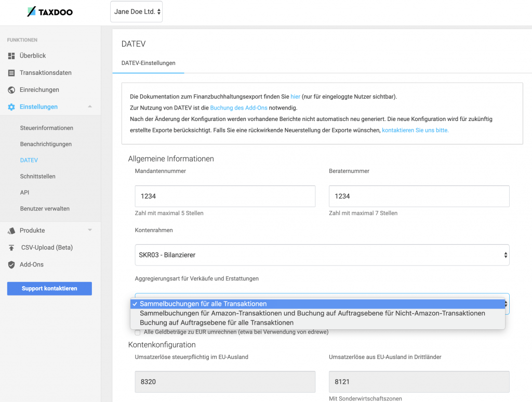532x402 pixels.
Task: Click the 'Allgemeine Informationen' heading
Action: [171, 159]
